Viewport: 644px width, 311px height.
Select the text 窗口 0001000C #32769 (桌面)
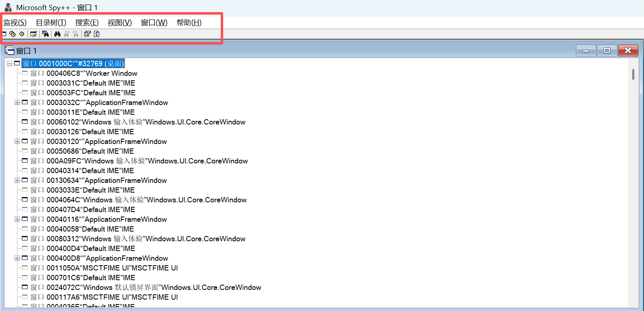point(73,64)
